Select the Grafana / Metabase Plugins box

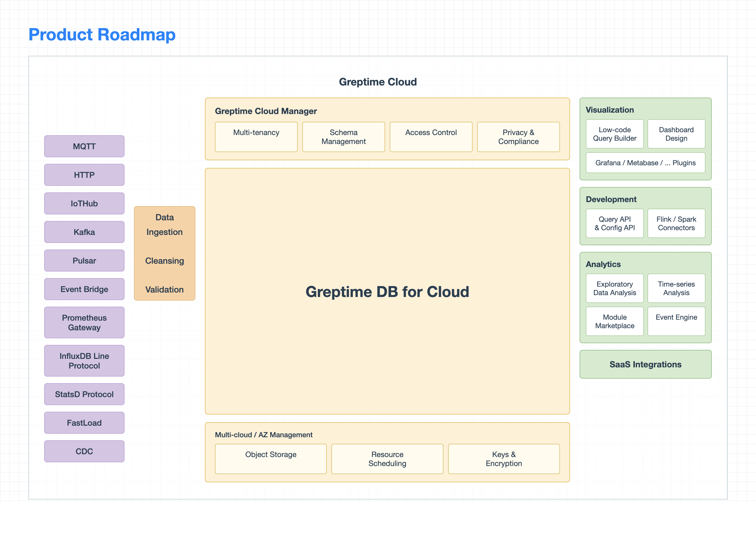point(645,163)
